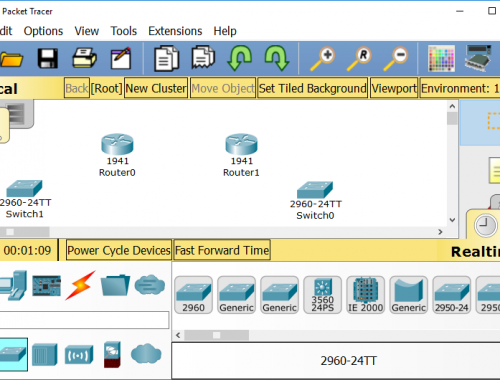Maximize the Packet Tracer window
Viewport: 500px width, 380px height.
492,11
